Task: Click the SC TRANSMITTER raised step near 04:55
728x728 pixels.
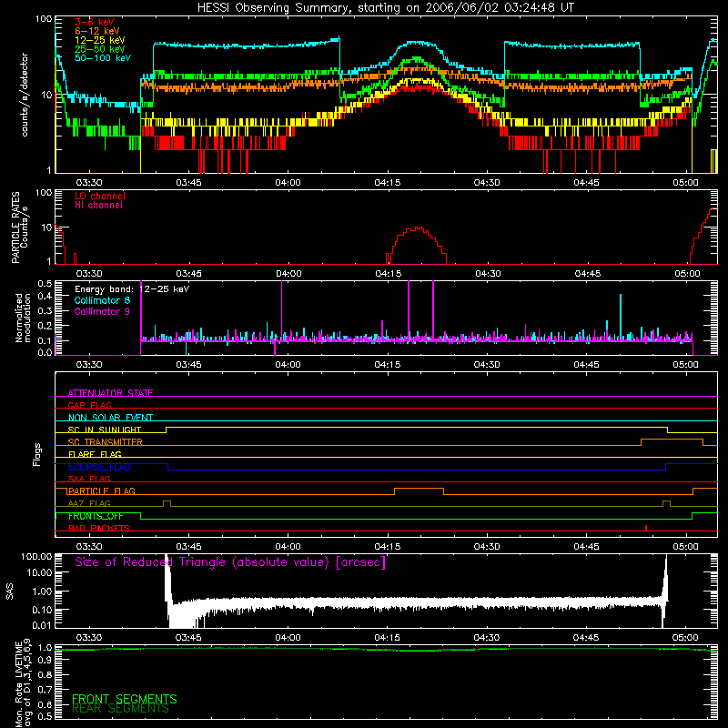Action: (x=672, y=440)
